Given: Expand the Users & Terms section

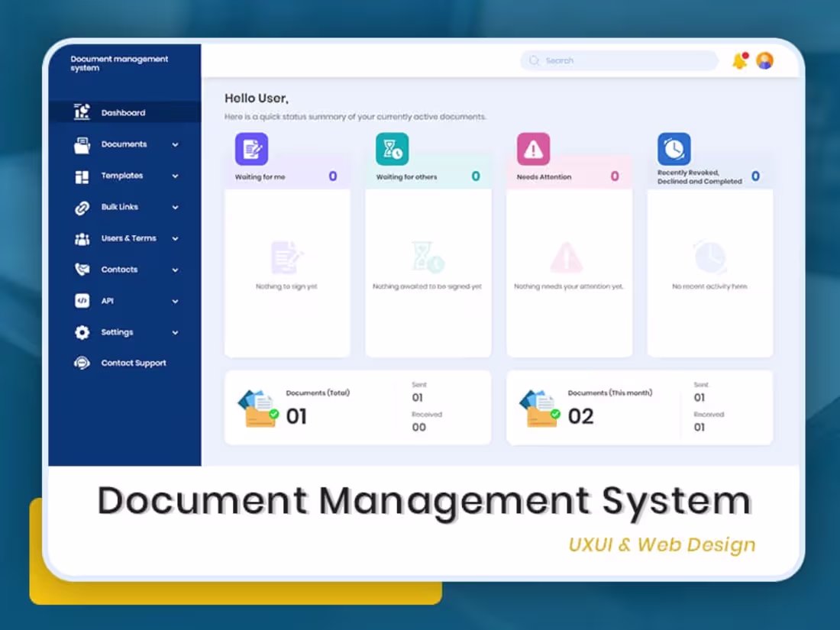Looking at the screenshot, I should point(175,238).
